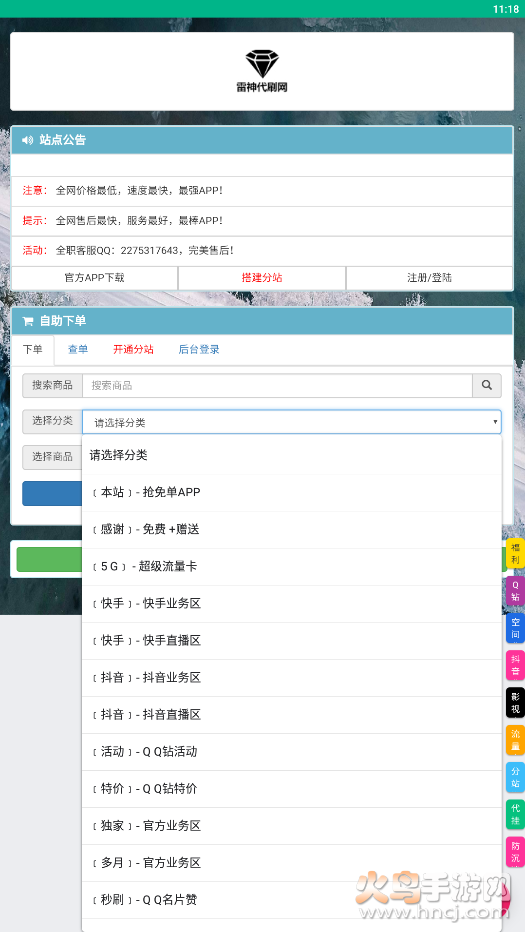Select 活动 - QQ钻活动 category
Image resolution: width=525 pixels, height=932 pixels.
point(291,751)
